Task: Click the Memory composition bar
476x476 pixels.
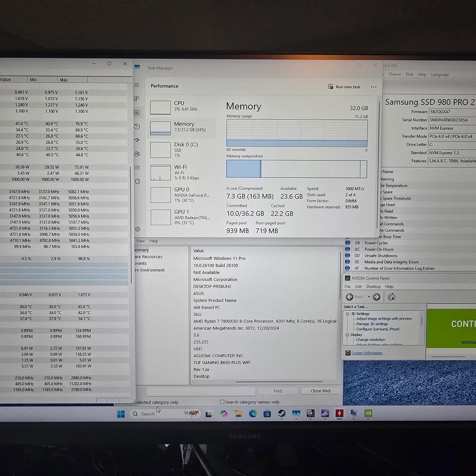Action: [297, 169]
